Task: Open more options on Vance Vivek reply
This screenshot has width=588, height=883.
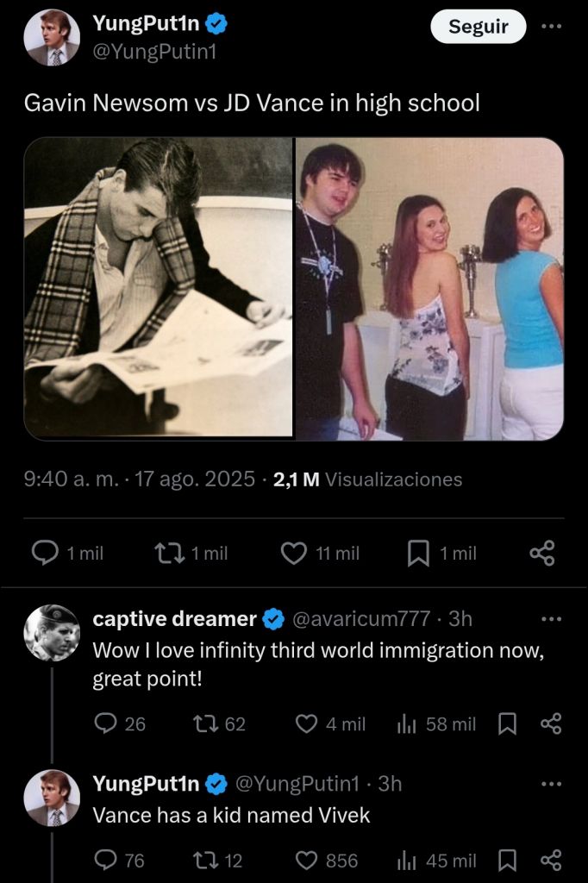Action: pos(551,784)
